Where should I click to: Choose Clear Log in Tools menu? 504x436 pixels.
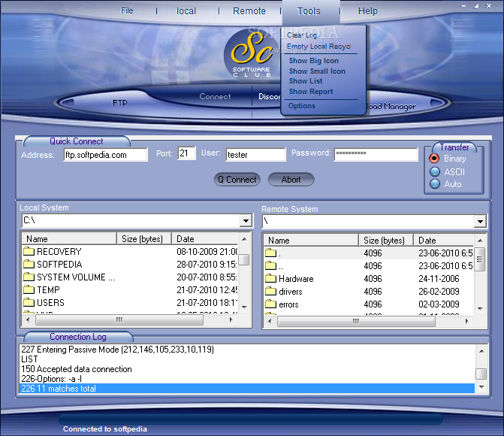tap(302, 35)
